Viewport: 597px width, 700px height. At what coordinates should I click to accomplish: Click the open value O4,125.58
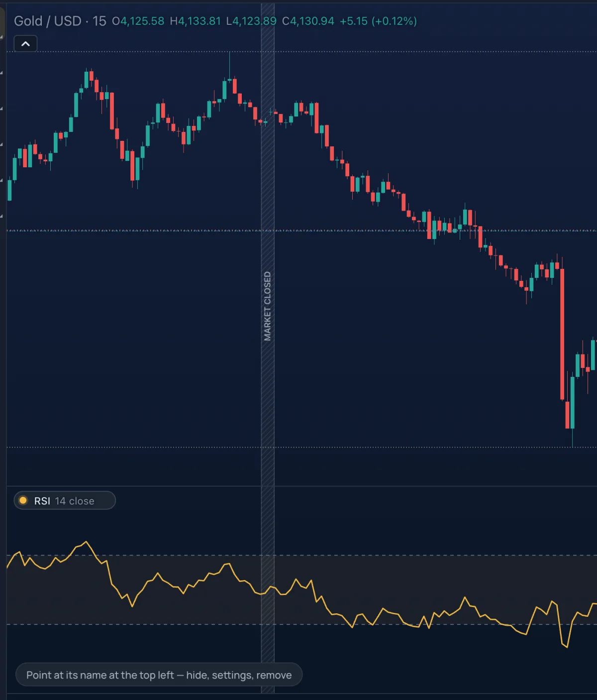(138, 21)
